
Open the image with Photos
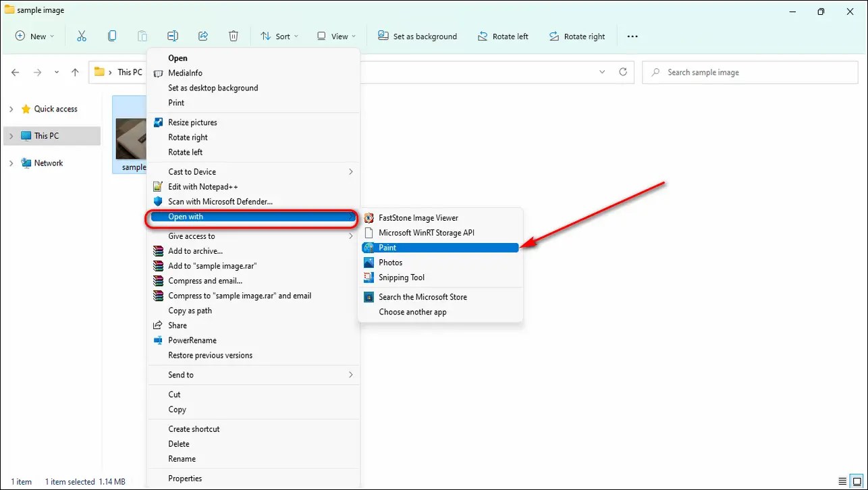coord(440,263)
